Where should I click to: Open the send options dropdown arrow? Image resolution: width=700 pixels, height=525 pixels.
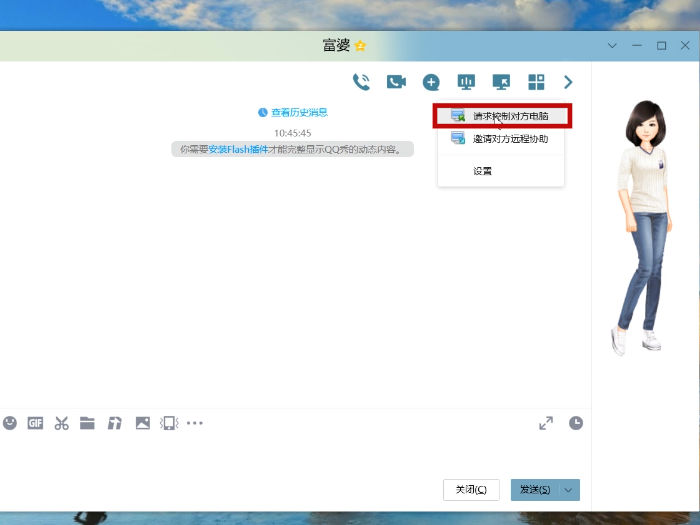point(568,490)
